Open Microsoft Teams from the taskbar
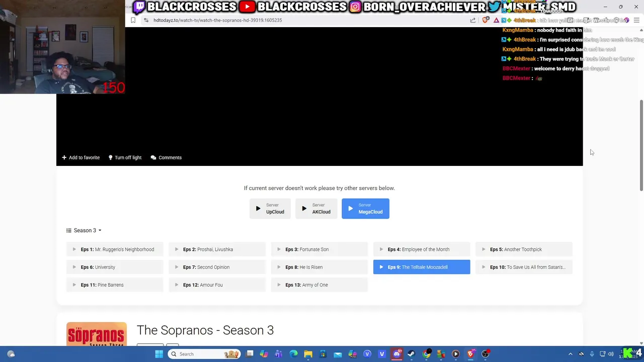Screen dimensions: 644x362 (279, 354)
